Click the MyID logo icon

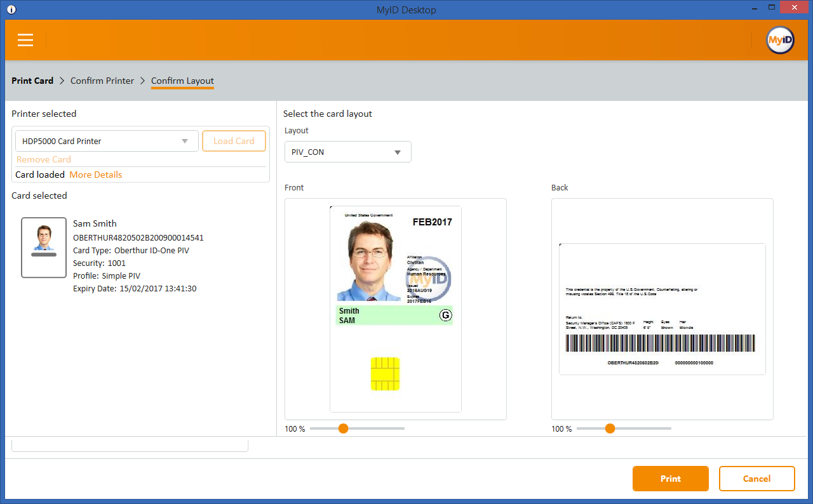pos(780,40)
